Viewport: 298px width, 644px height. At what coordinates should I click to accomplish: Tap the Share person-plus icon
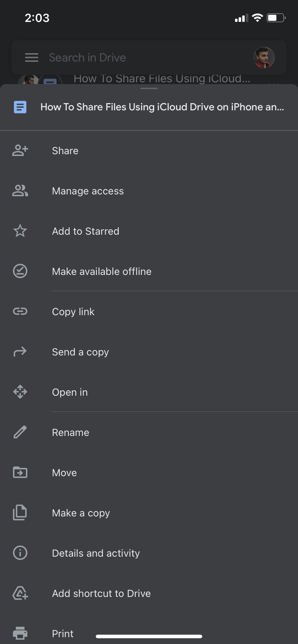20,151
